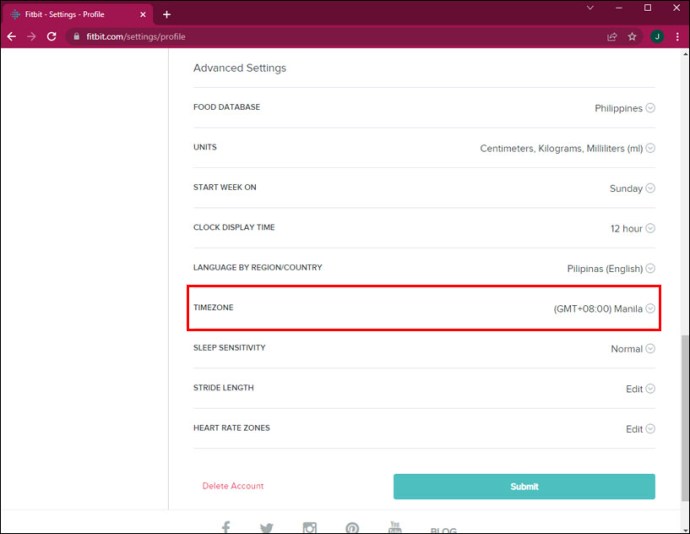This screenshot has width=690, height=534.
Task: Click the Advanced Settings heading
Action: click(240, 68)
